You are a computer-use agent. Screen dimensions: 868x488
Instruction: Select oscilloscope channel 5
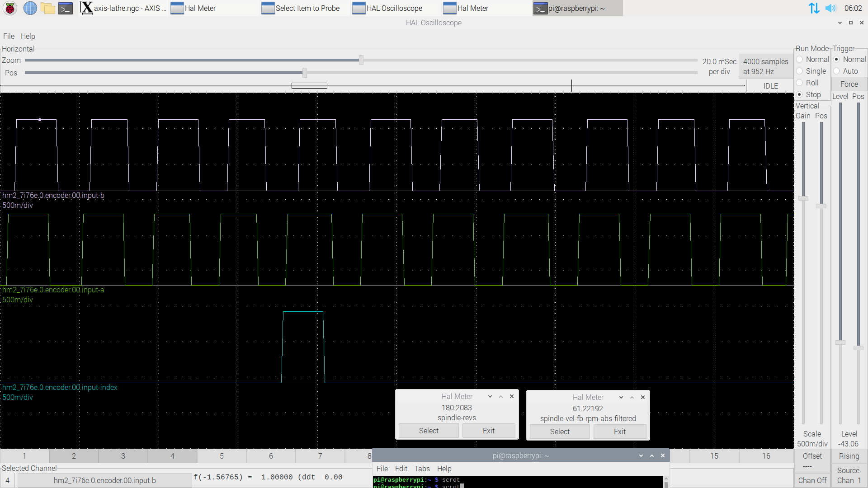(222, 456)
